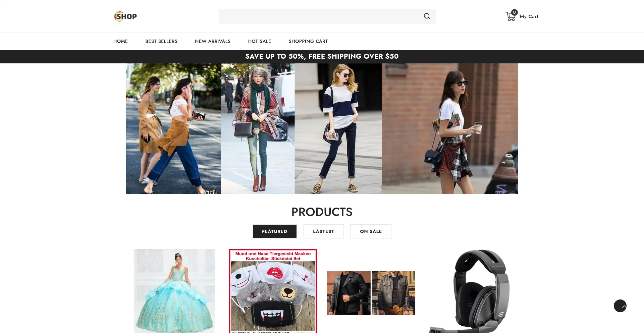Click the fashion street-style banner image
The height and width of the screenshot is (333, 644).
[322, 129]
